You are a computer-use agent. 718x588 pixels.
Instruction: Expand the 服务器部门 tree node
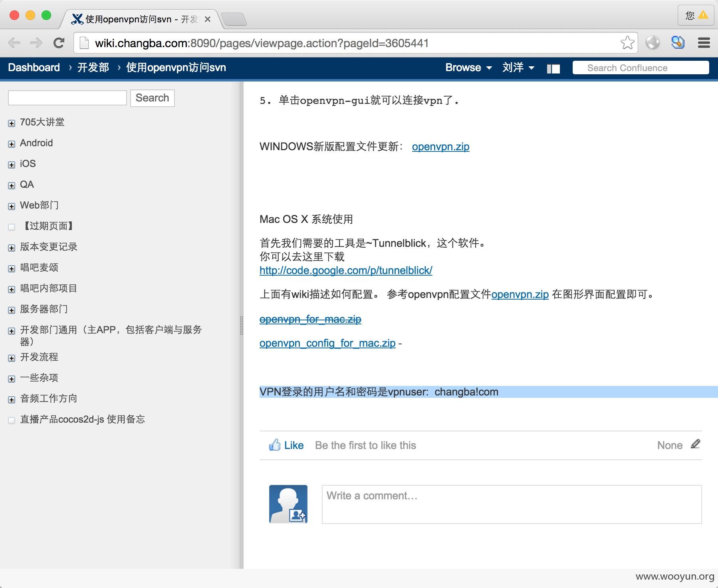point(12,310)
